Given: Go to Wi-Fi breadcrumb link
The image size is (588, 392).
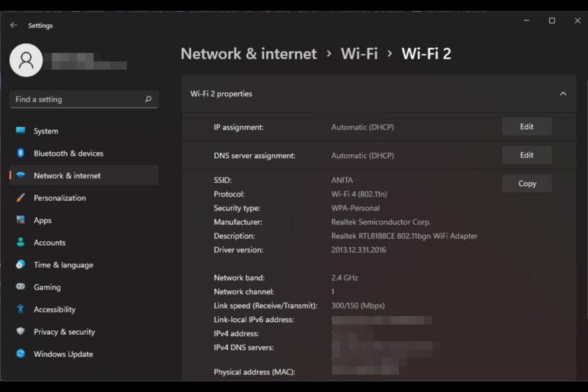Looking at the screenshot, I should click(359, 54).
